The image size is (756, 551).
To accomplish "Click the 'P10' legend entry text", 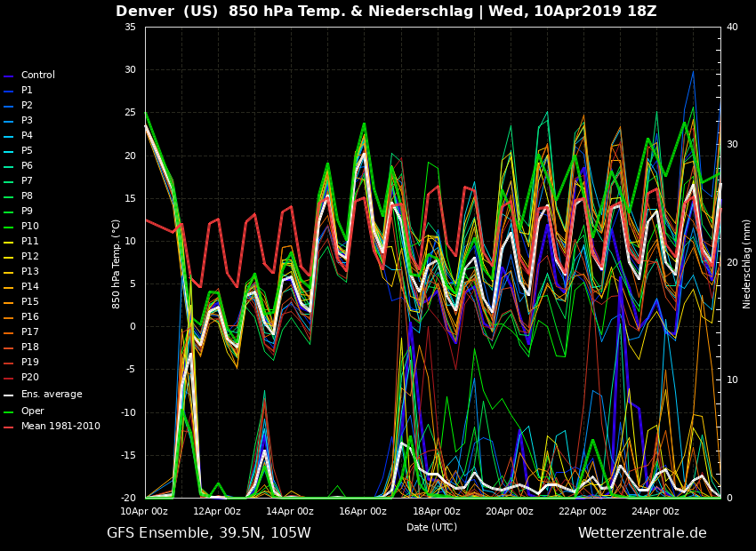I will point(30,226).
